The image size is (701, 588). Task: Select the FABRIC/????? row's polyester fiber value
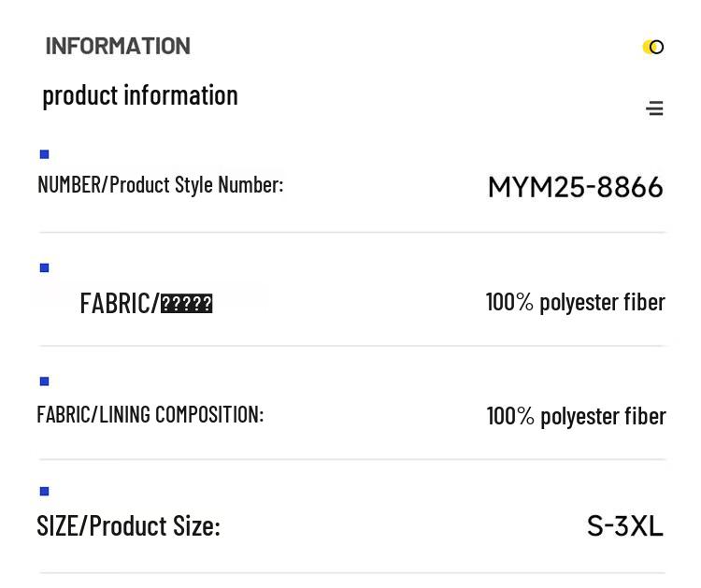pyautogui.click(x=575, y=302)
